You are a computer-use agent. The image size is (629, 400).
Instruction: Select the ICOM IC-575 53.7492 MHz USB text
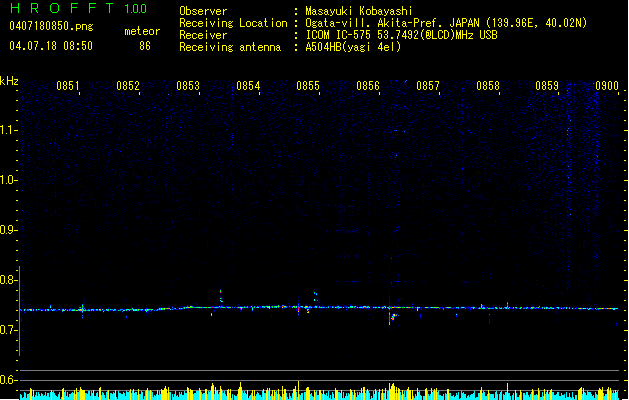[x=401, y=35]
